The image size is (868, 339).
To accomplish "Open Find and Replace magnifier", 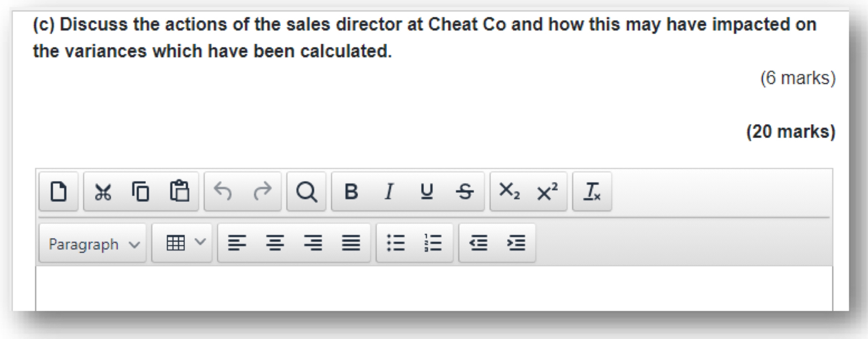I will [x=306, y=191].
